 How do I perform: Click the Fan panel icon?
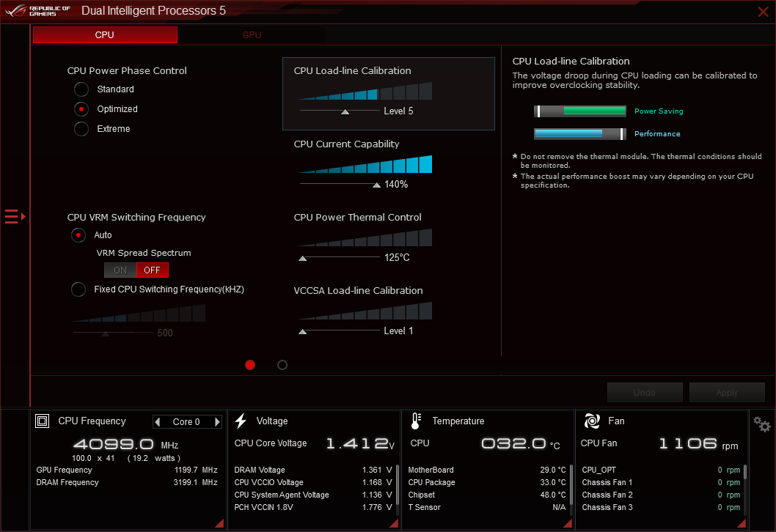592,421
